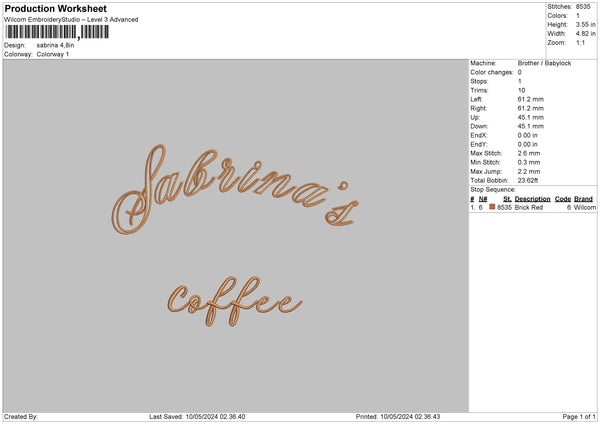Screen dimensions: 600x424
Task: Select the Up value 45.1 mm
Action: pyautogui.click(x=530, y=117)
